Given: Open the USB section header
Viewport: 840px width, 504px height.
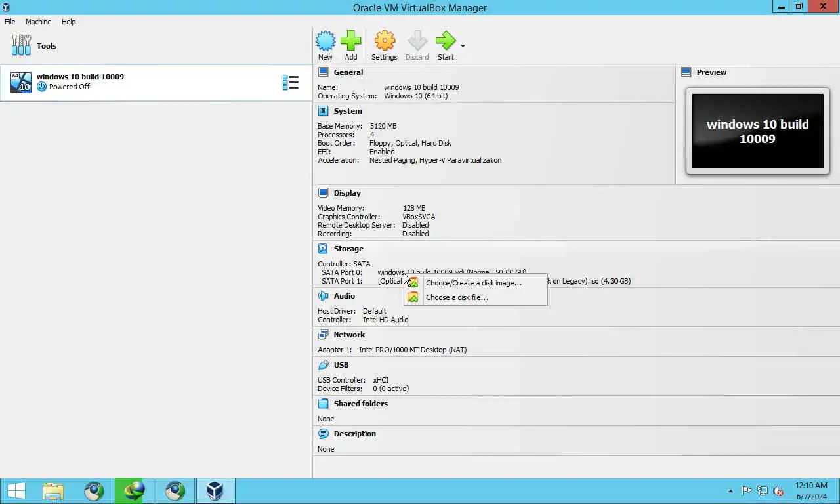Looking at the screenshot, I should [341, 365].
